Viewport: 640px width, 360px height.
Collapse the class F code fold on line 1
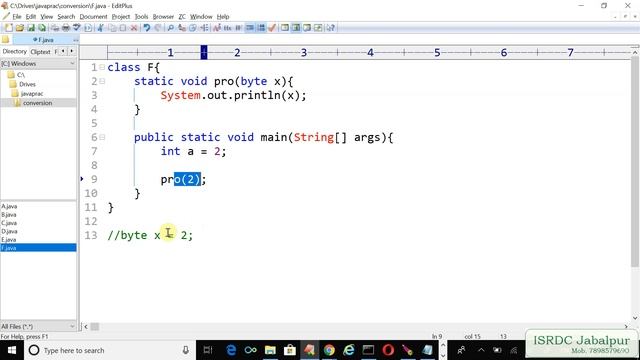point(102,67)
